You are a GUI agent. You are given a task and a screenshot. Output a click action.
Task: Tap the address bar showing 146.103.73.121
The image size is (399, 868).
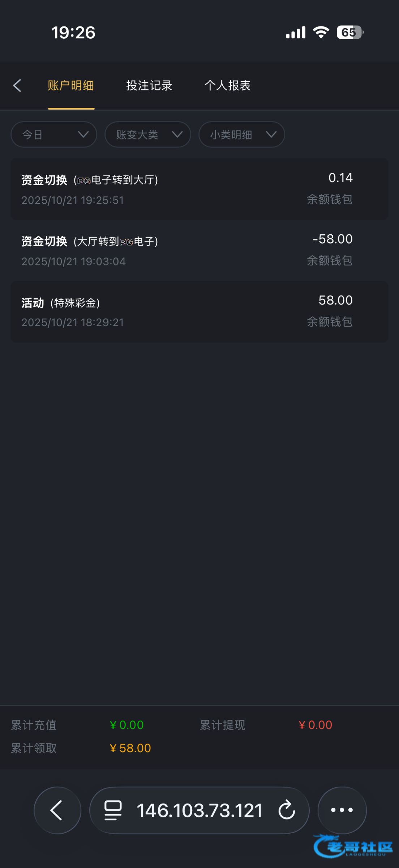coord(199,810)
